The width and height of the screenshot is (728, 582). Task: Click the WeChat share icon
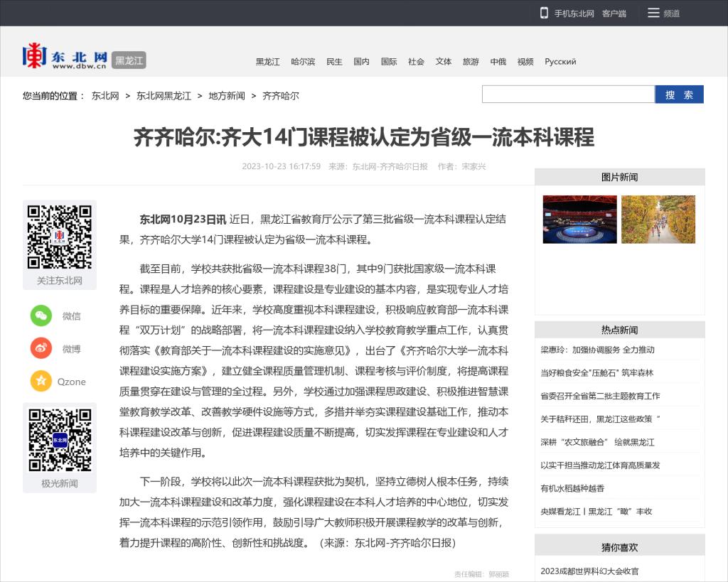pos(41,316)
